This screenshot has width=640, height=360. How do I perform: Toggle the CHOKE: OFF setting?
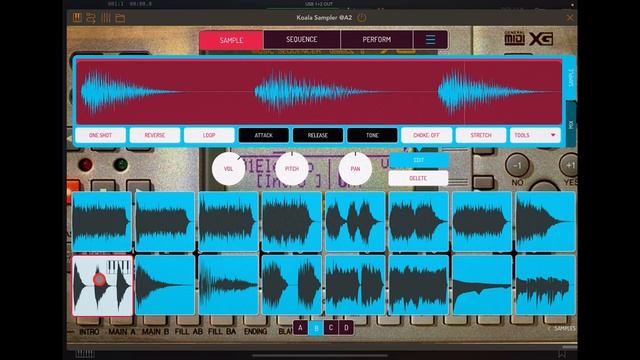point(427,135)
